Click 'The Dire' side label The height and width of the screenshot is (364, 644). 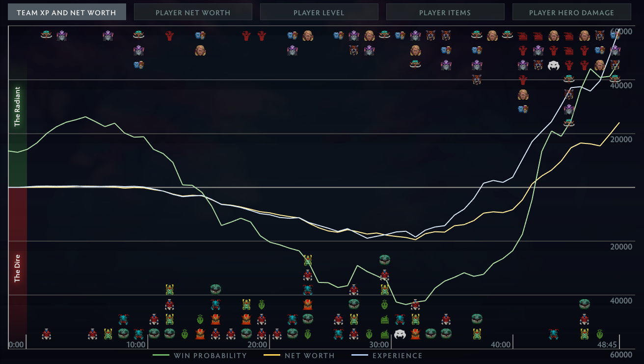pos(18,268)
